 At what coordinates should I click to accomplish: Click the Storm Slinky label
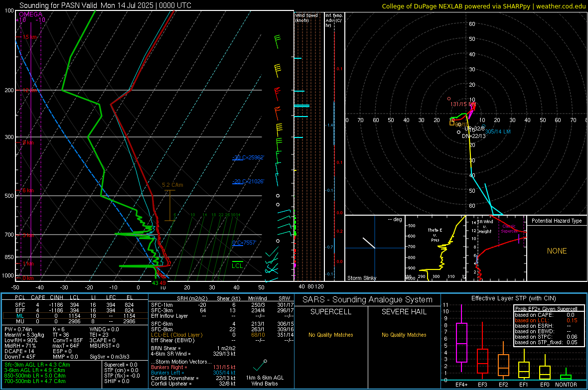click(x=361, y=278)
